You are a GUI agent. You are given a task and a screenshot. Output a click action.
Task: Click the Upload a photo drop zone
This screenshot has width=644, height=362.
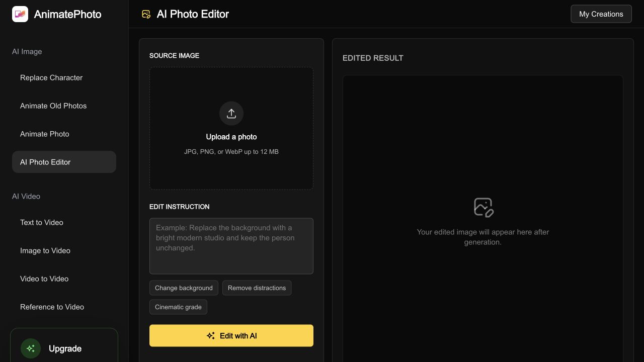pos(231,129)
